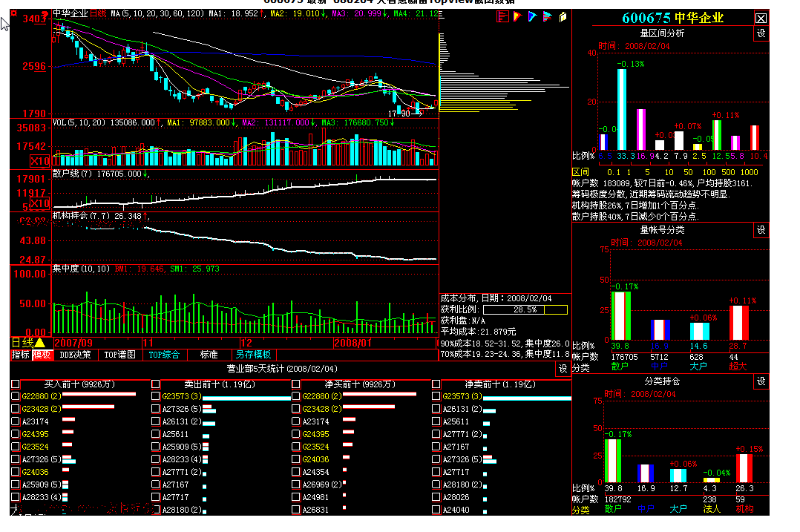The image size is (800, 532).
Task: Tick the 买入前十 header checkbox
Action: click(x=16, y=384)
